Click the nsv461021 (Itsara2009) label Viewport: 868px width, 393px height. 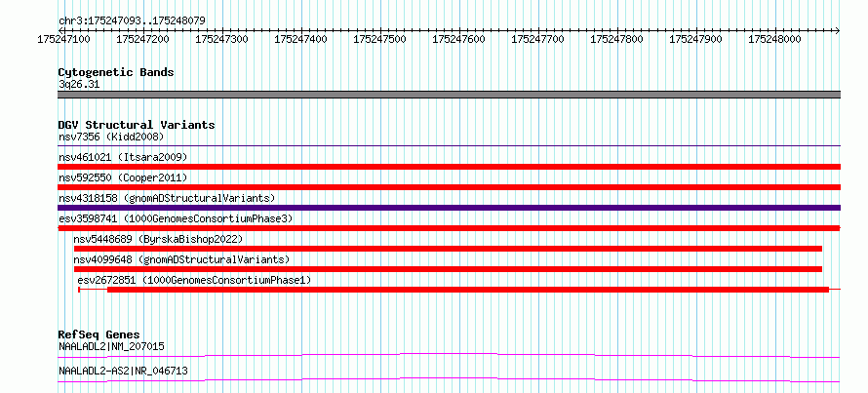point(123,157)
